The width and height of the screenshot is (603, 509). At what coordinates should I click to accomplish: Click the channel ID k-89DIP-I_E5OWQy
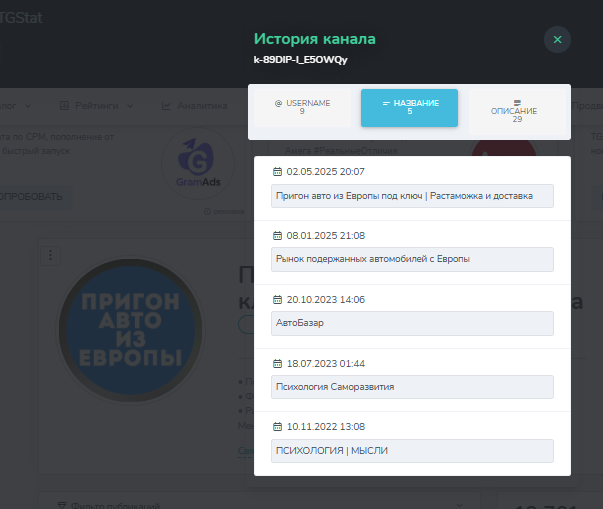300,60
